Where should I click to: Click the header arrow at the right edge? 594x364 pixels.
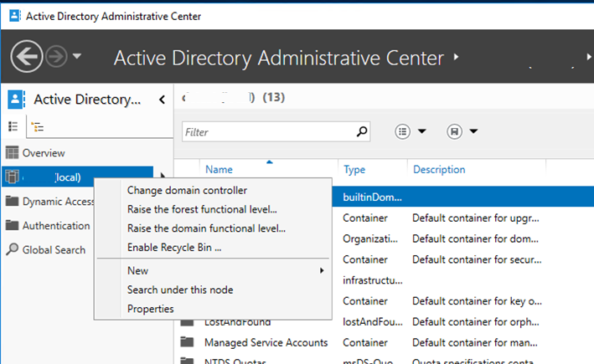pos(589,57)
